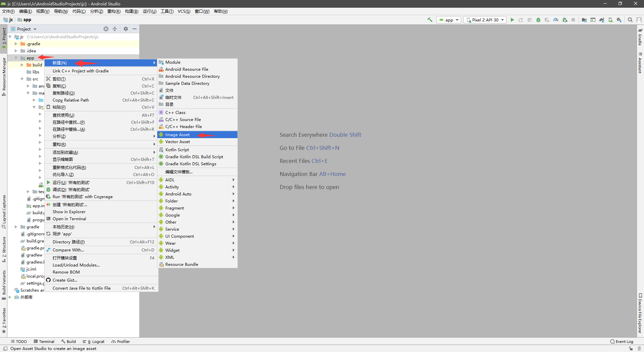This screenshot has height=352, width=644.
Task: Click the Run with Coverage shield icon
Action: tap(547, 20)
